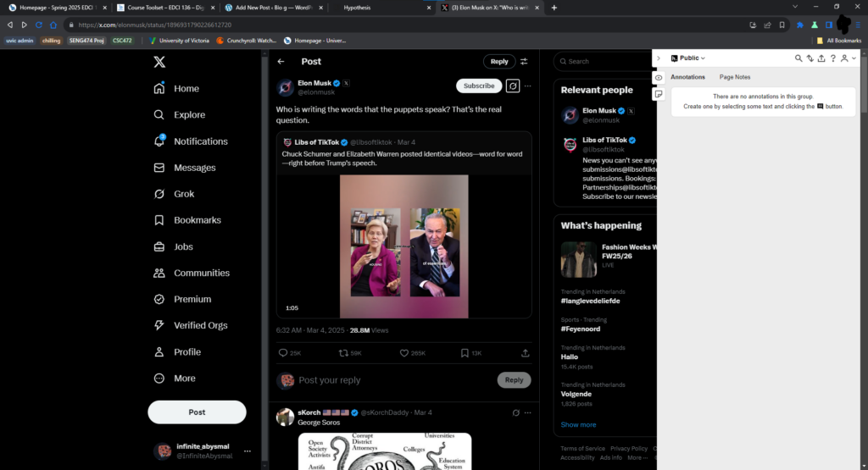Open reply sorting options next to Reply

[x=524, y=61]
